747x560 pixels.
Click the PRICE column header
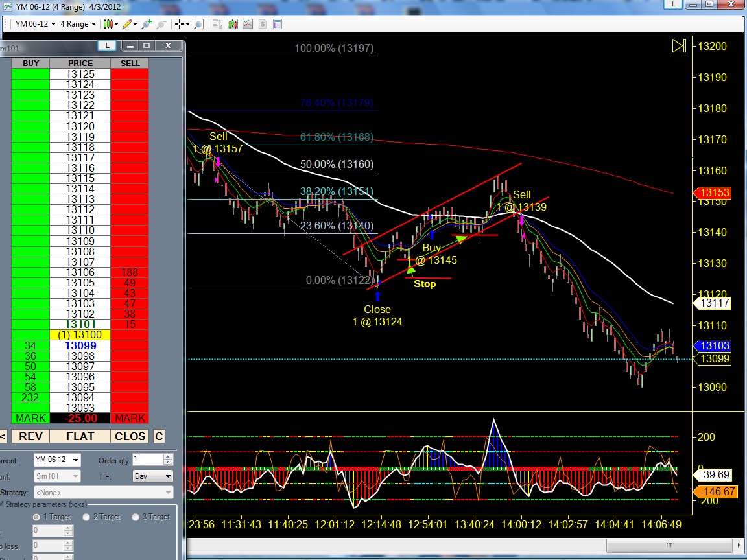(x=80, y=64)
